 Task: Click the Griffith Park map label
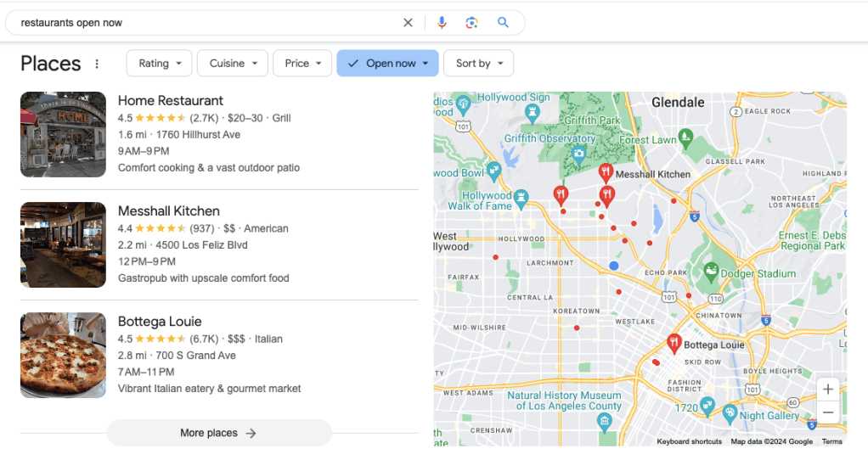(592, 120)
